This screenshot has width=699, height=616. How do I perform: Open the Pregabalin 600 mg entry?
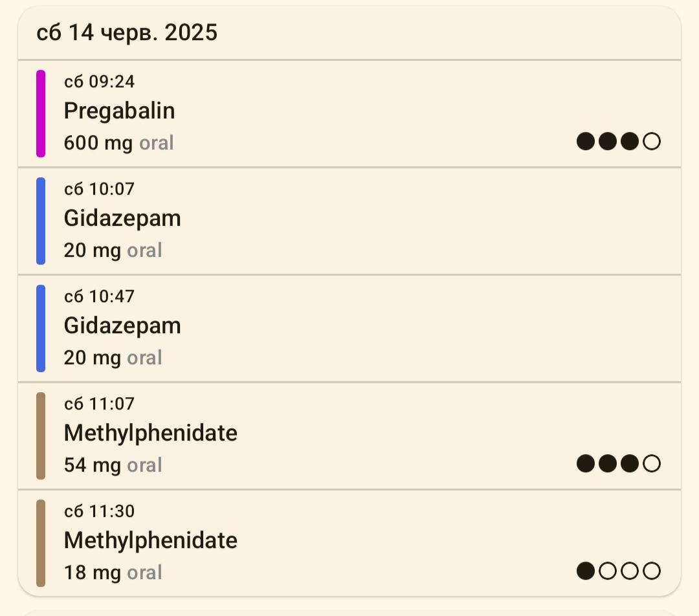pos(119,111)
